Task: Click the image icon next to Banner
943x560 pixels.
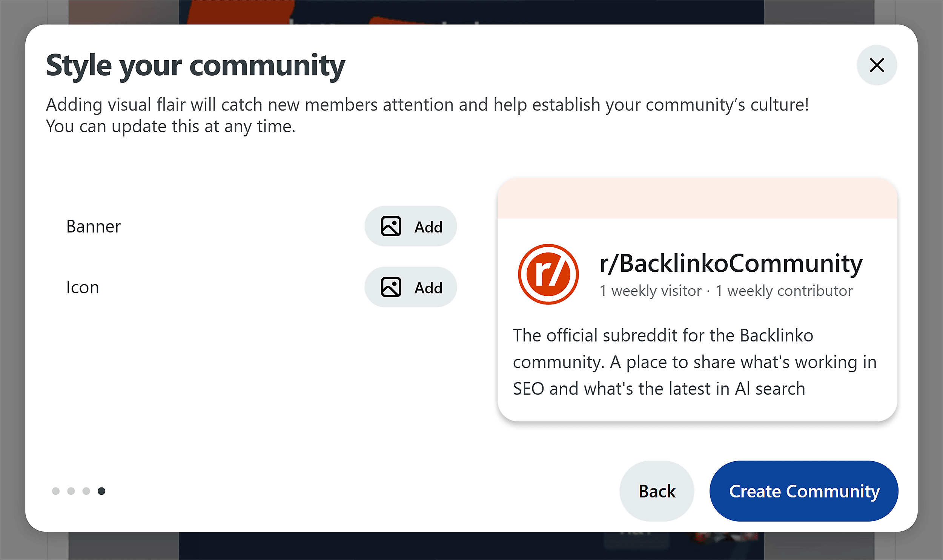Action: click(x=391, y=226)
